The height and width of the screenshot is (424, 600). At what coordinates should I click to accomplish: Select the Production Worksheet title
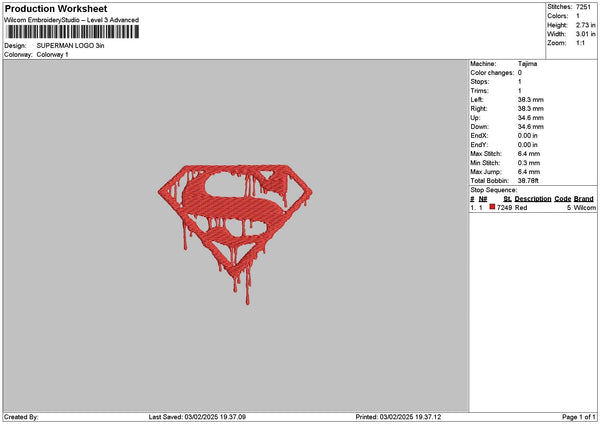click(56, 8)
